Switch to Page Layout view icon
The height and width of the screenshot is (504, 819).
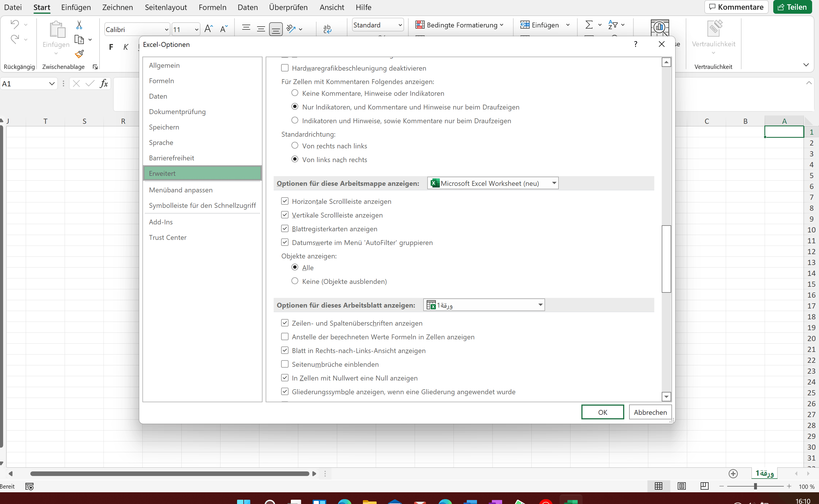point(681,486)
